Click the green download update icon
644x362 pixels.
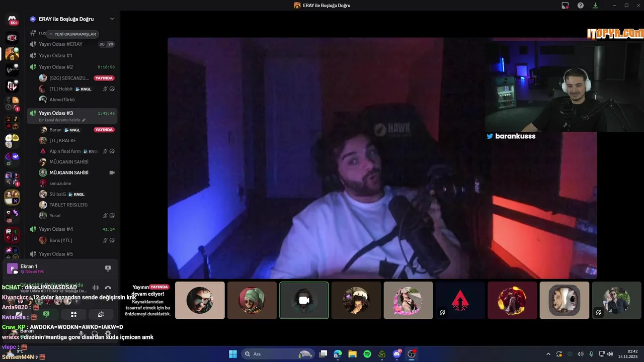click(595, 6)
